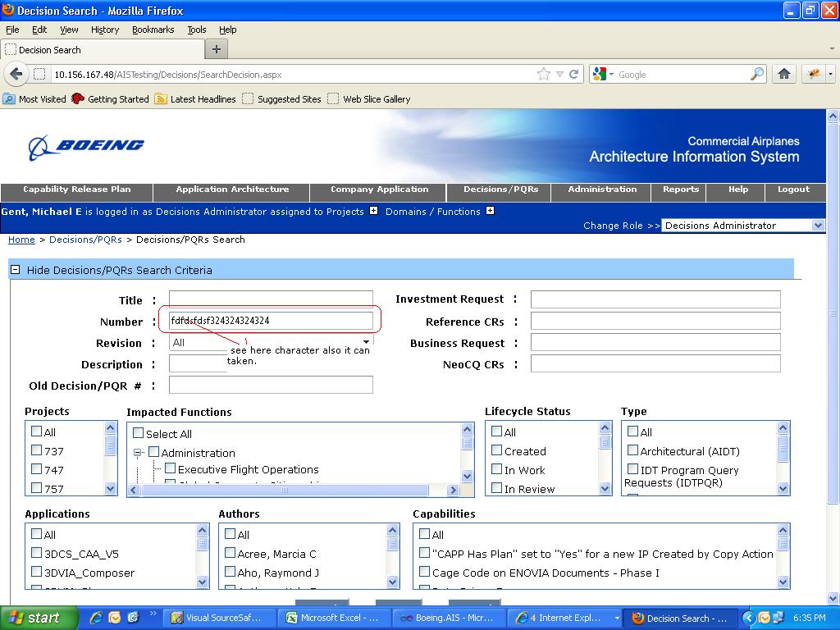The height and width of the screenshot is (630, 840).
Task: Click the Decisions/PQRs breadcrumb link
Action: pyautogui.click(x=85, y=240)
